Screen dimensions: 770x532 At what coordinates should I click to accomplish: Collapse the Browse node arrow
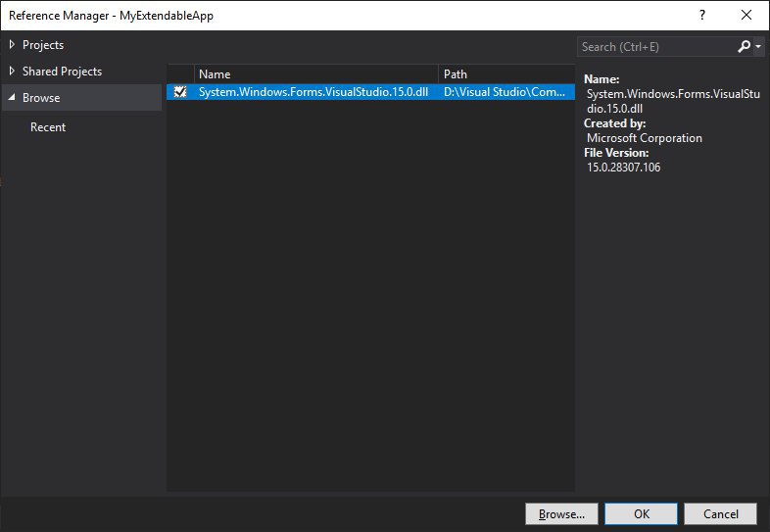(x=12, y=97)
